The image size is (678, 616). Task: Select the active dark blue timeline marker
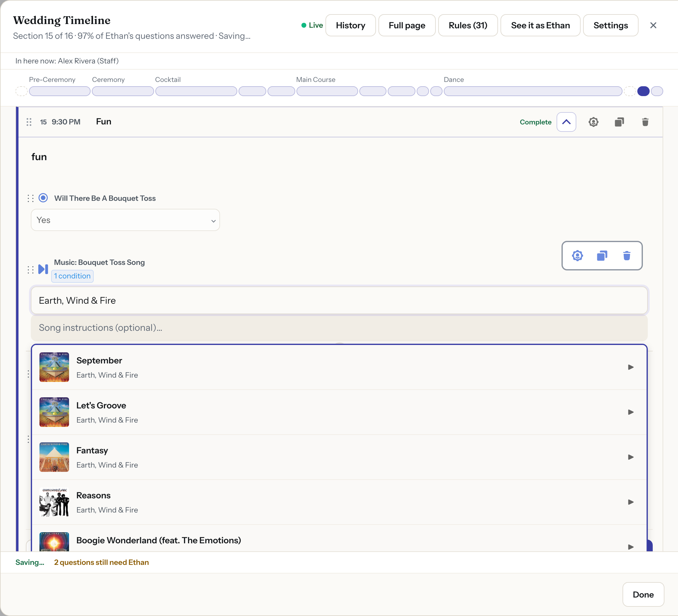point(643,91)
